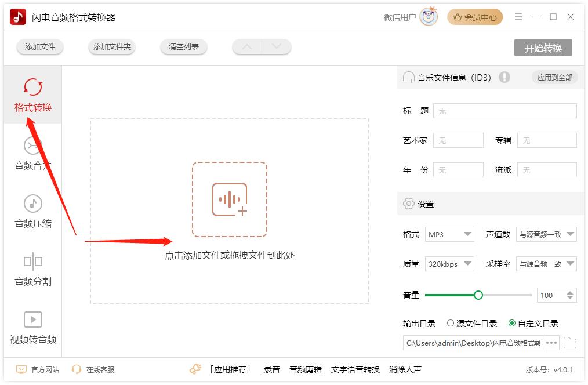Image resolution: width=588 pixels, height=385 pixels.
Task: Expand the 质量 320kbps dropdown
Action: pyautogui.click(x=449, y=264)
